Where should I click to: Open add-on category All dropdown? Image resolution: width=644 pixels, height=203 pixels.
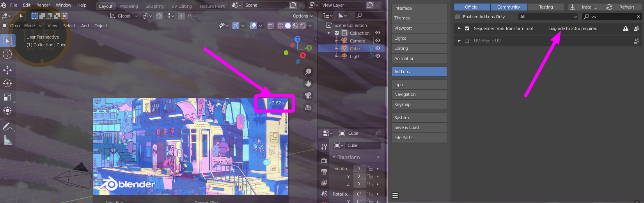[x=548, y=17]
